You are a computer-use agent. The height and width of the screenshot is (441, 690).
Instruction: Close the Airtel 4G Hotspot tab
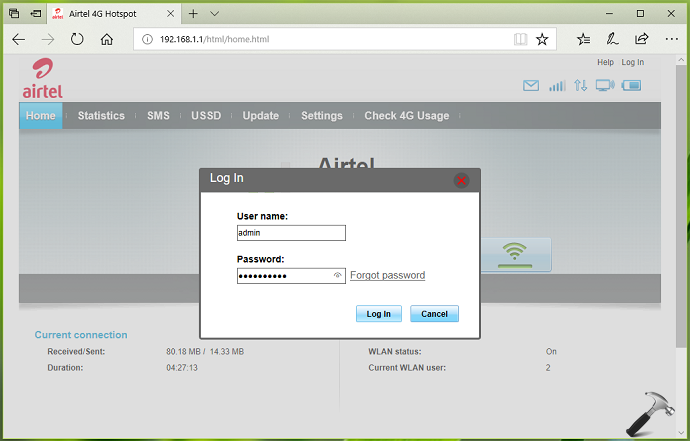click(170, 14)
